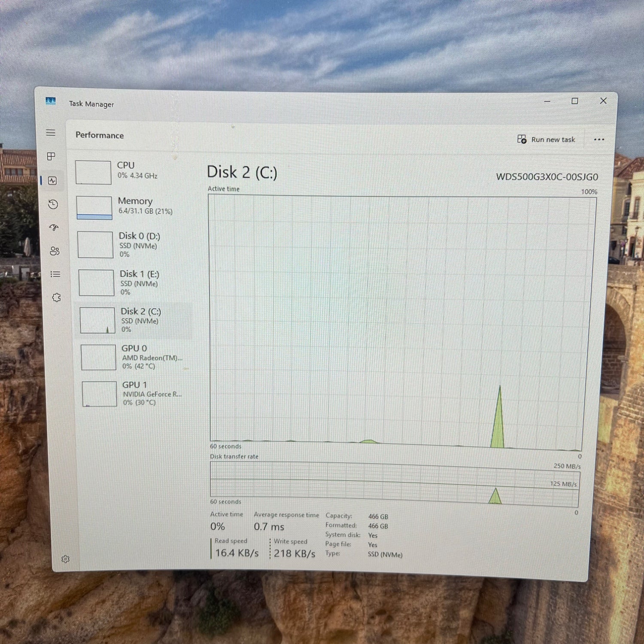The image size is (644, 644).
Task: Click the '218 KB/s' write speed value
Action: (295, 553)
